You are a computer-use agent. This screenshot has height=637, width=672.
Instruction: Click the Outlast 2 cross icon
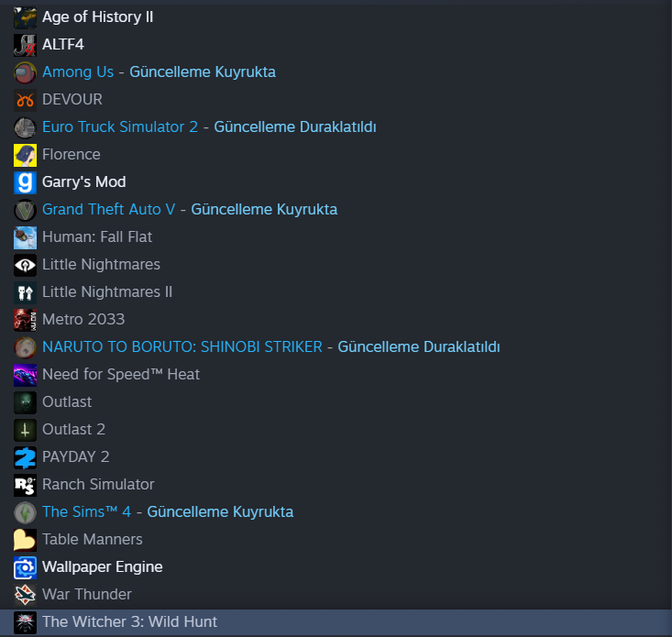pyautogui.click(x=25, y=430)
